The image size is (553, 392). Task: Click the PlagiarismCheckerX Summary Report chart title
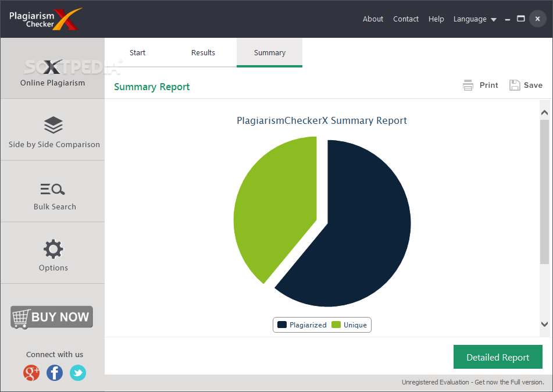(322, 120)
